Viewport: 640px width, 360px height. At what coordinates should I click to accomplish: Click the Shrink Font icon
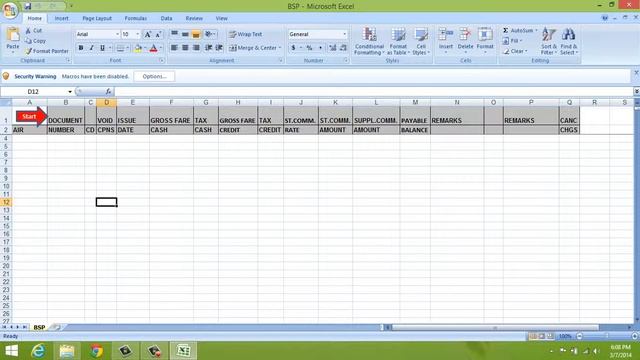click(158, 34)
